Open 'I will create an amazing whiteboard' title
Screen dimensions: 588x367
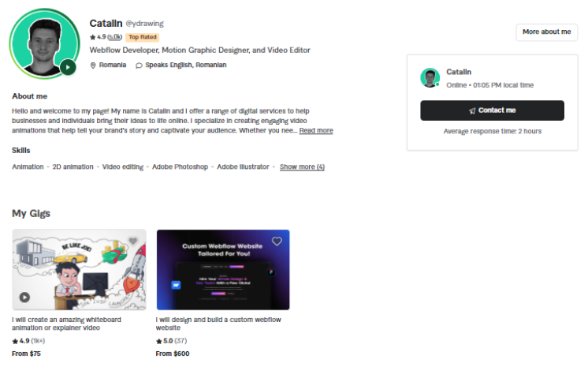[x=66, y=324]
